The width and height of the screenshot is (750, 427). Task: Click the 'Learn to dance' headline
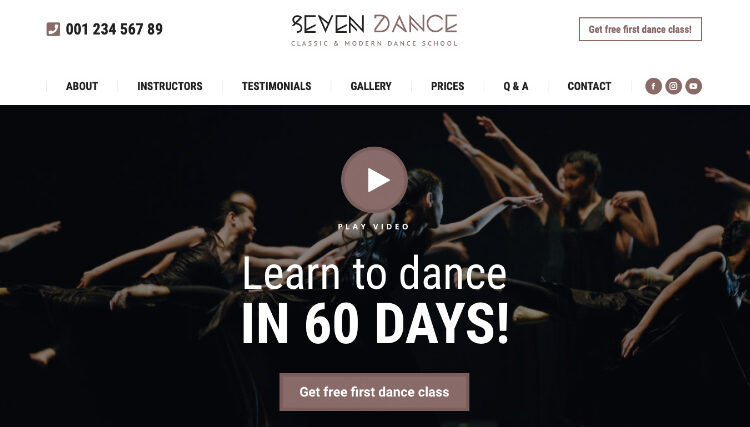click(x=375, y=274)
